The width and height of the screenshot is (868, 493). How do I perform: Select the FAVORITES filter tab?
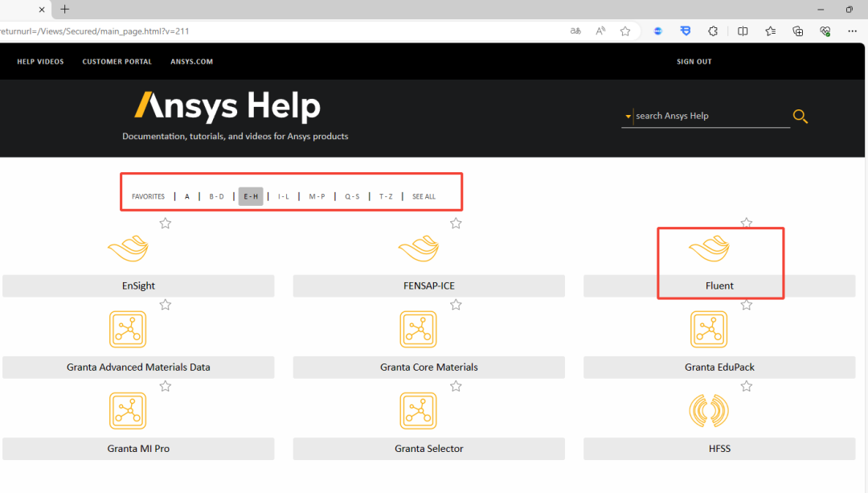(148, 197)
